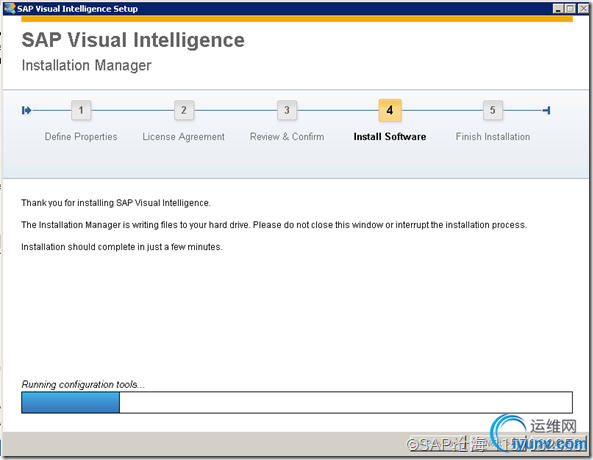This screenshot has height=460, width=593.
Task: Click the SAP Visual Intelligence heading
Action: click(133, 40)
